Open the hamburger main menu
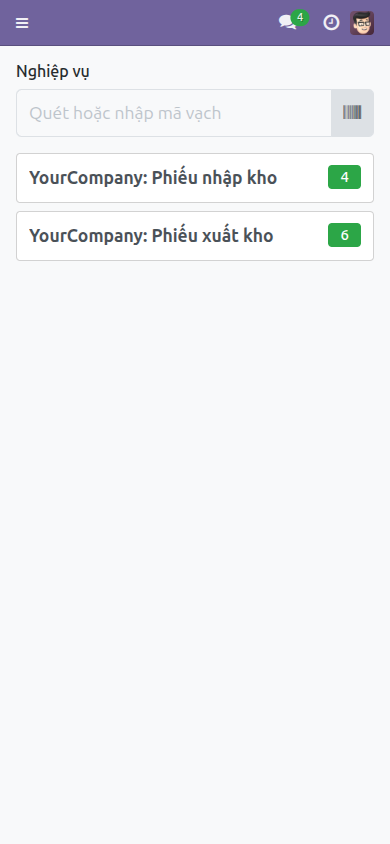This screenshot has height=844, width=390. tap(22, 23)
